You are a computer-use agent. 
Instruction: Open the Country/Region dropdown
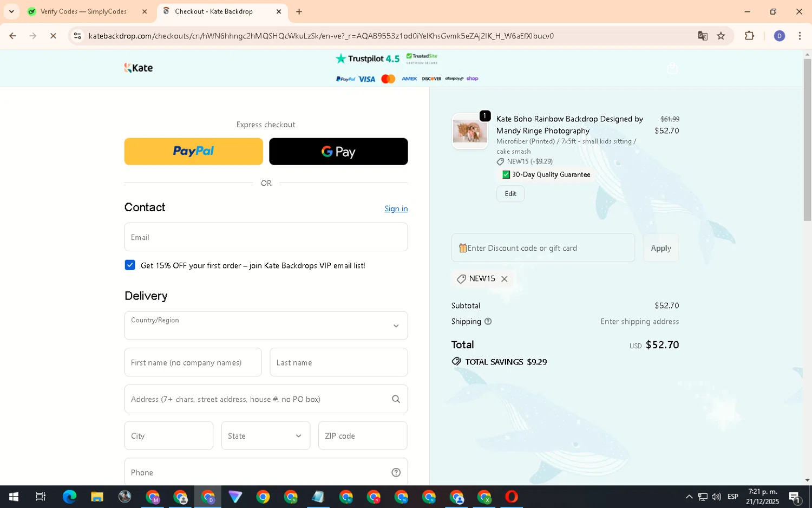pyautogui.click(x=266, y=325)
